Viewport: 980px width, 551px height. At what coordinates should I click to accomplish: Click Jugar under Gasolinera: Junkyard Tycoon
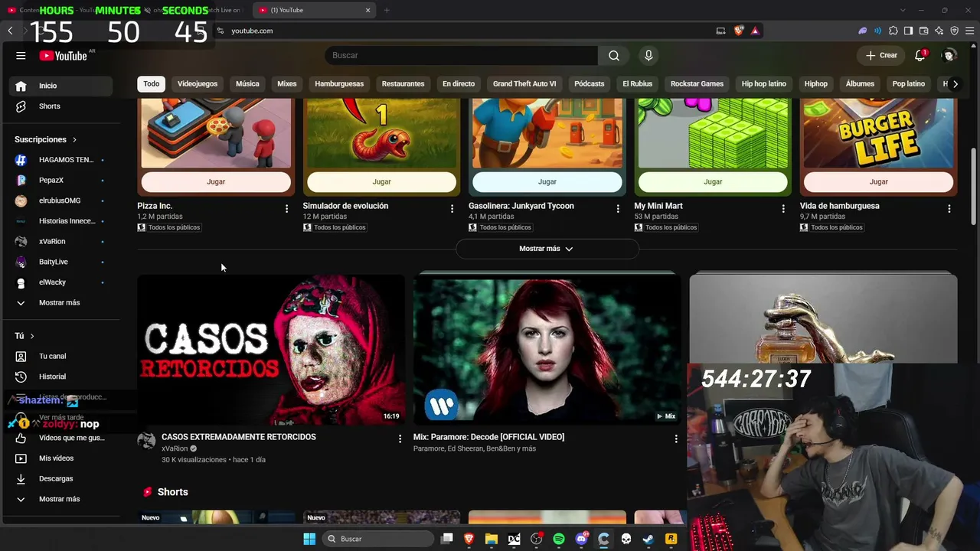pos(547,181)
